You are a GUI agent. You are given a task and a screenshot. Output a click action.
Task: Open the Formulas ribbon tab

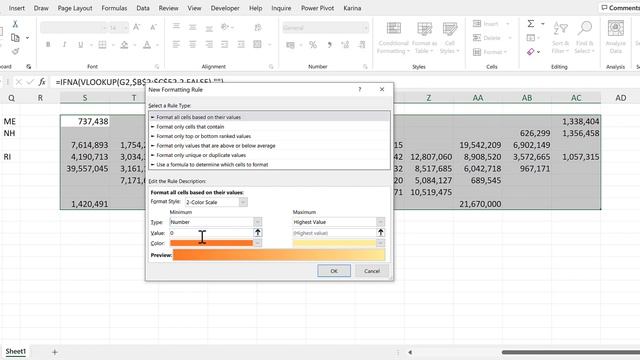114,8
